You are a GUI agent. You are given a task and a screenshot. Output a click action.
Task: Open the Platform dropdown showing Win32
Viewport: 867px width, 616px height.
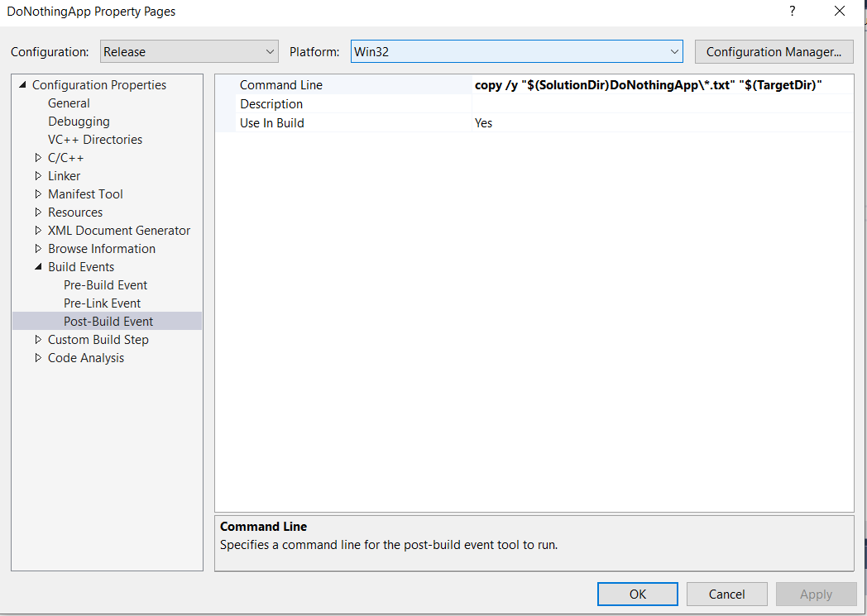click(516, 52)
